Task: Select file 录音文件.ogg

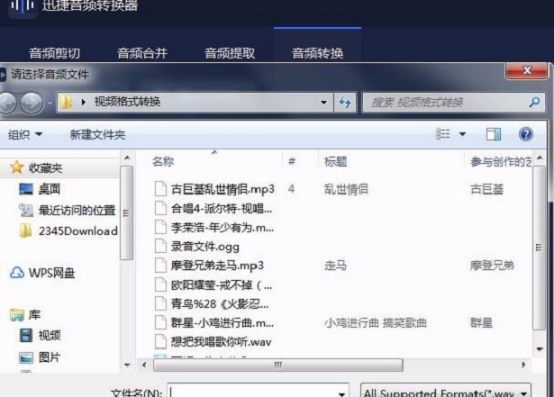Action: click(x=205, y=246)
